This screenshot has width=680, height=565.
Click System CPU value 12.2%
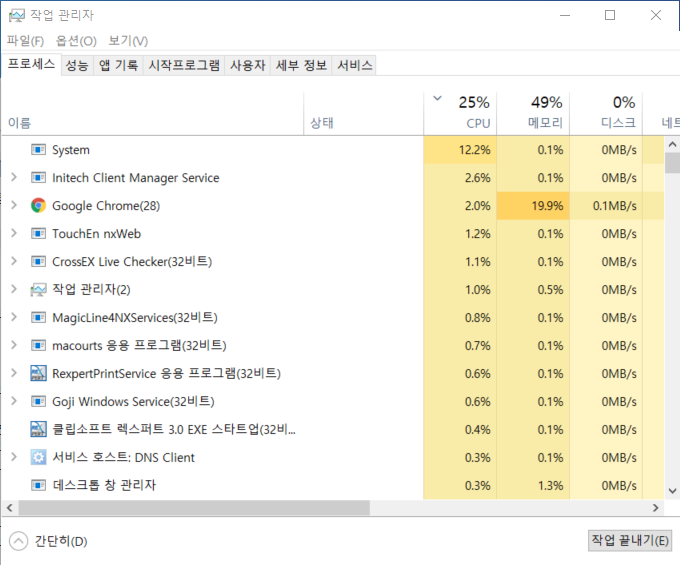[x=474, y=150]
